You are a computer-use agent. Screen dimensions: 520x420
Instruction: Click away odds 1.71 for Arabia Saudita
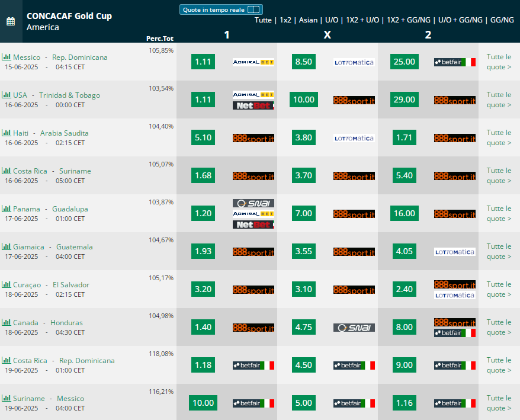click(x=405, y=137)
